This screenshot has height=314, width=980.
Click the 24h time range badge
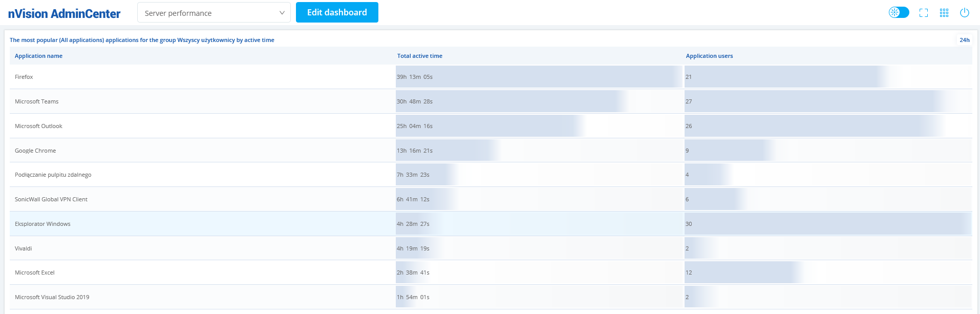pyautogui.click(x=964, y=40)
